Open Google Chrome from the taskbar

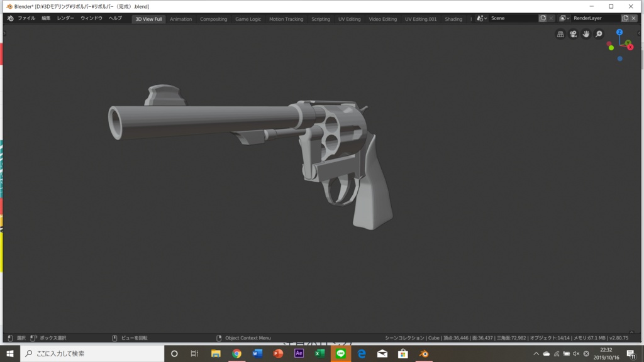[236, 353]
